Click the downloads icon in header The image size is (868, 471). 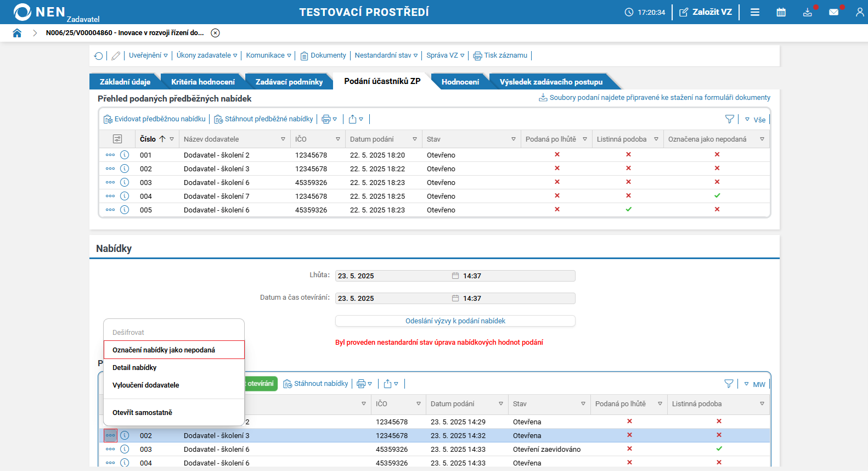coord(807,12)
